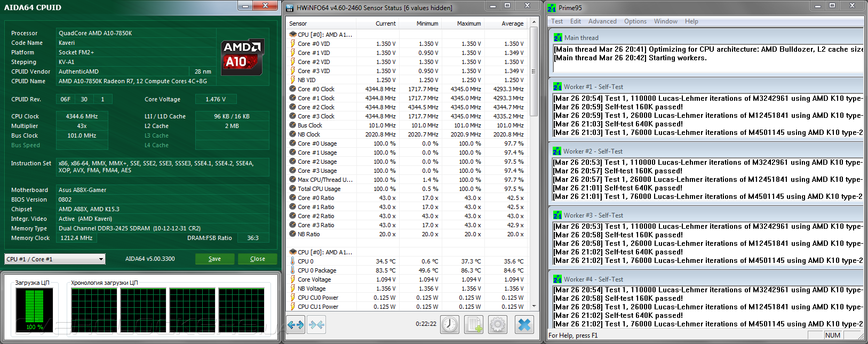Click the thermometer icon beside CPU 0
The image size is (868, 344).
[292, 261]
